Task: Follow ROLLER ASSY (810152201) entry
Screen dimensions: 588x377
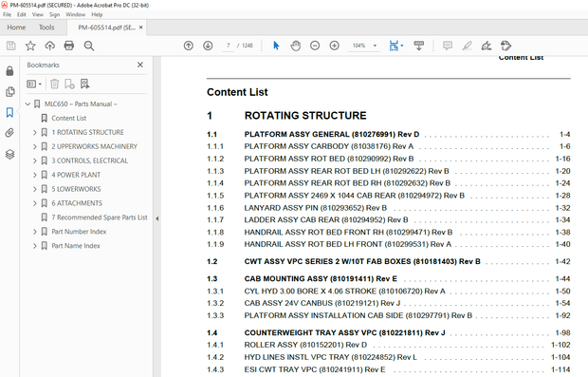Action: 305,345
